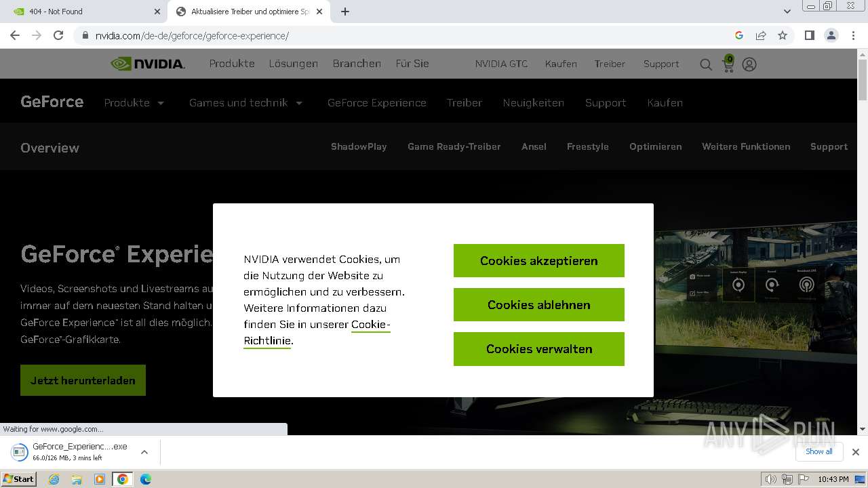Open NVIDIA GTC link
Screen dimensions: 868x488
[x=501, y=64]
